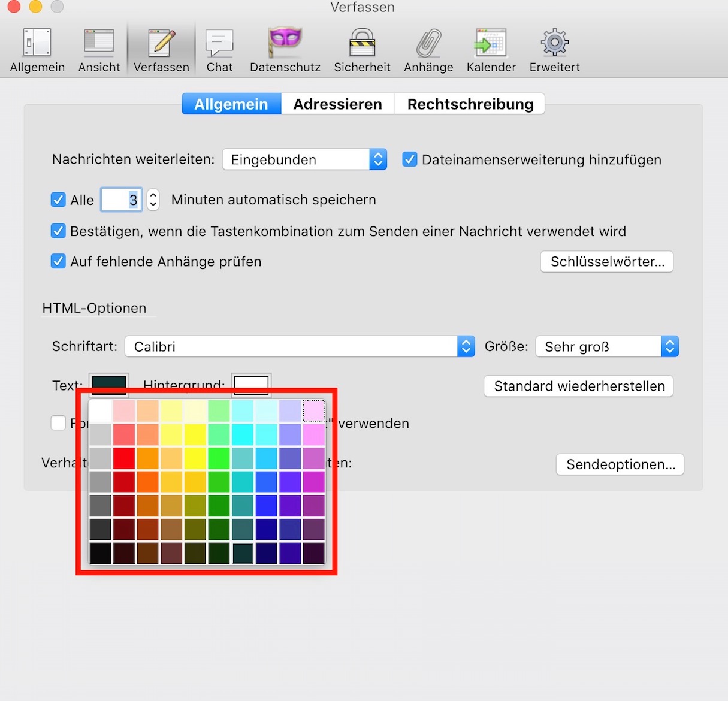This screenshot has height=701, width=728.
Task: Click the Hintergrund color well
Action: pyautogui.click(x=251, y=384)
